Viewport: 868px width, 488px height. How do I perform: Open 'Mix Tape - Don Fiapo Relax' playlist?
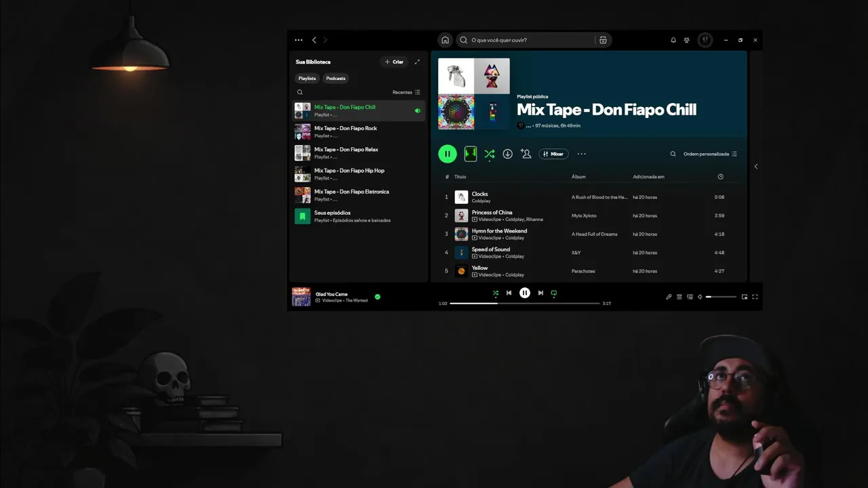pos(359,152)
